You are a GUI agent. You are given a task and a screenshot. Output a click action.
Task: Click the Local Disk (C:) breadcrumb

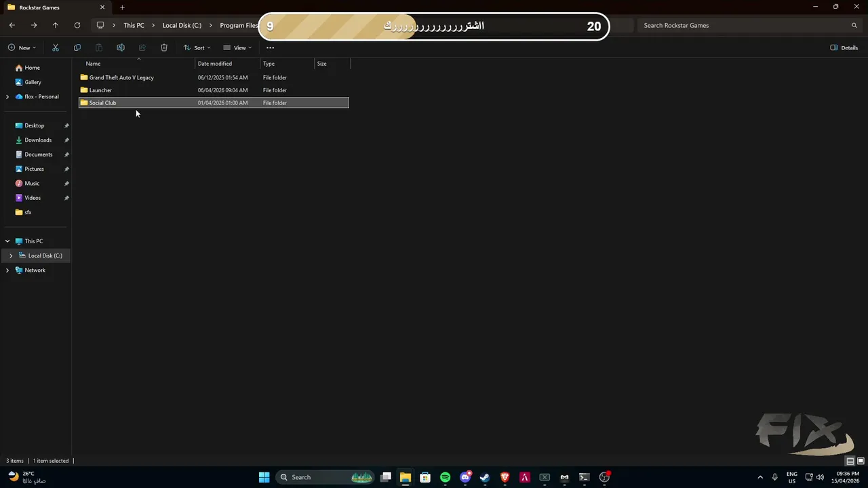click(x=182, y=25)
